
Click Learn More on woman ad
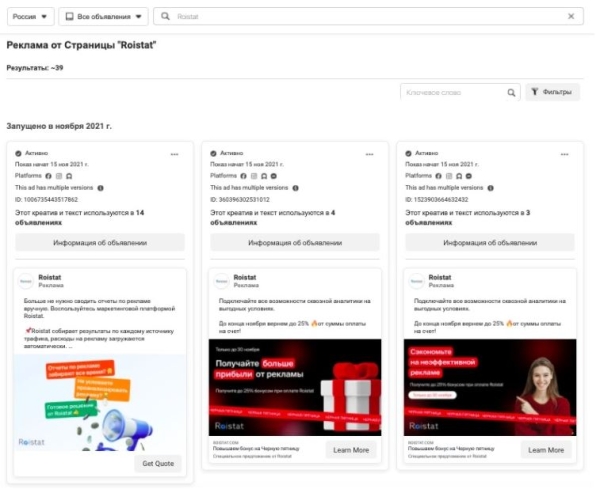[546, 450]
